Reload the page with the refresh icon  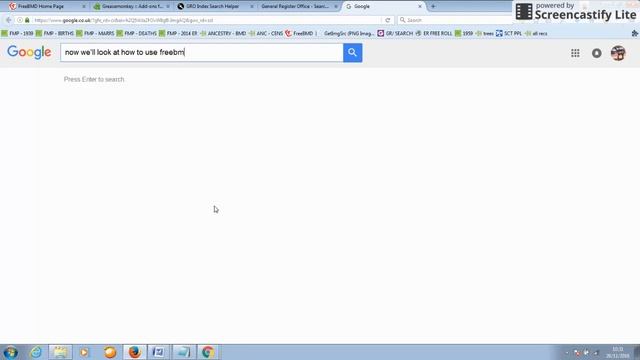pyautogui.click(x=387, y=20)
